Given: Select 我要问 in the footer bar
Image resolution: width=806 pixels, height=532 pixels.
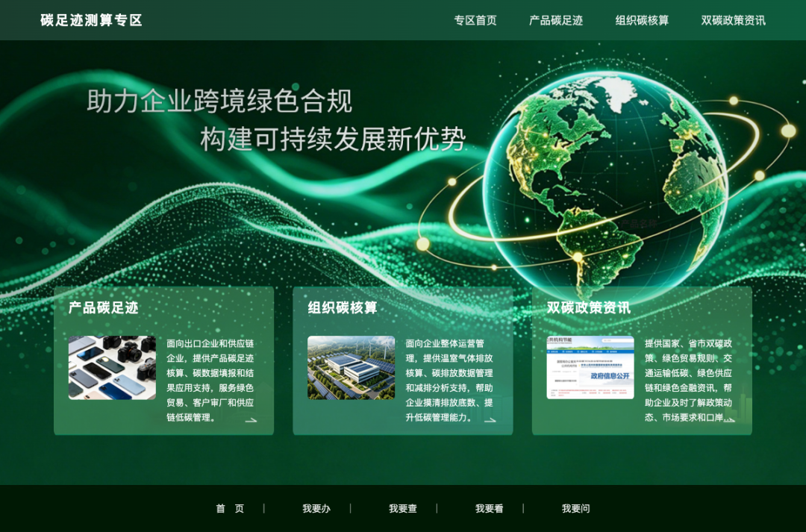Looking at the screenshot, I should pyautogui.click(x=575, y=508).
